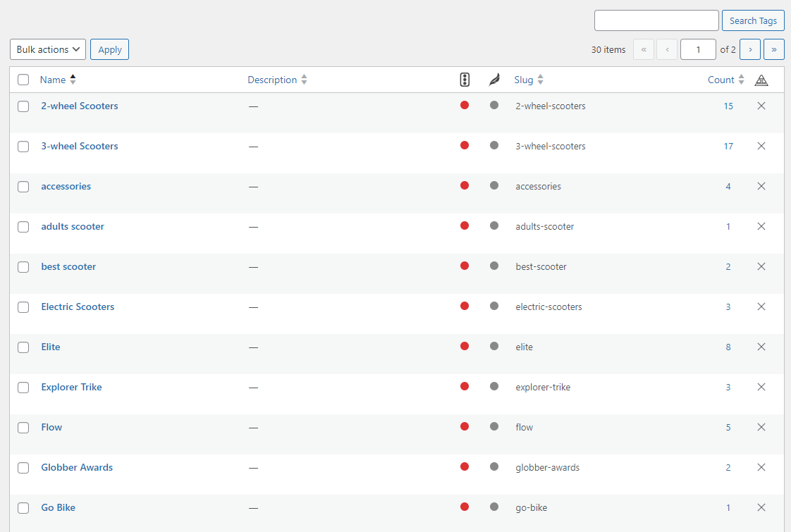
Task: Jump to the last page of tags
Action: pyautogui.click(x=774, y=49)
